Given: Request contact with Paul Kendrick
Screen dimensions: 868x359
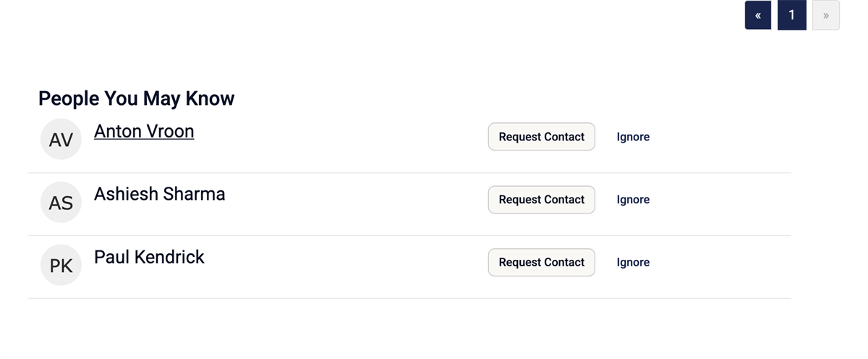Looking at the screenshot, I should (541, 263).
